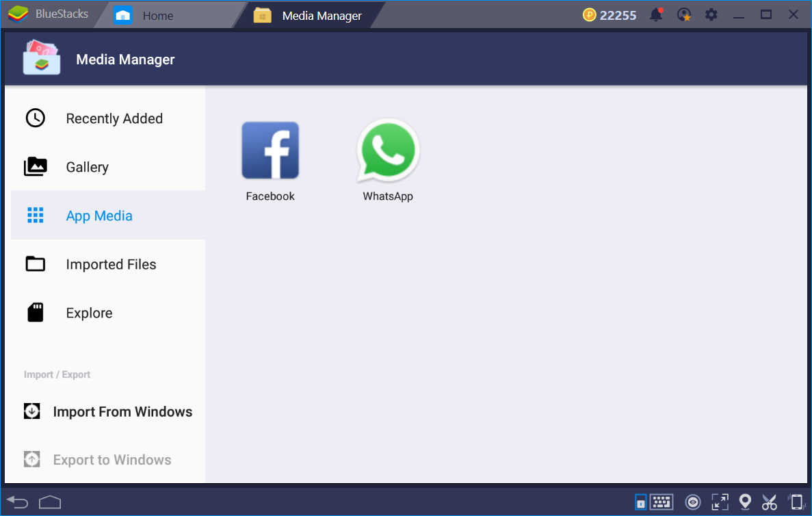This screenshot has width=812, height=516.
Task: Click the 22255 points balance
Action: [618, 16]
